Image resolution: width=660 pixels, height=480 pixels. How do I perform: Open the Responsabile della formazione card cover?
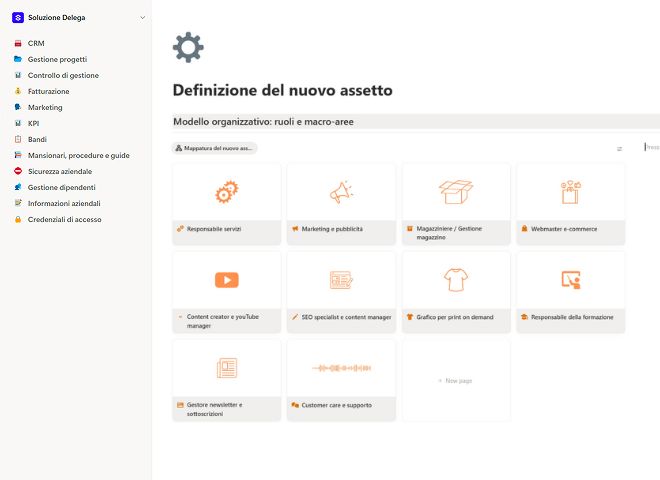pyautogui.click(x=571, y=280)
